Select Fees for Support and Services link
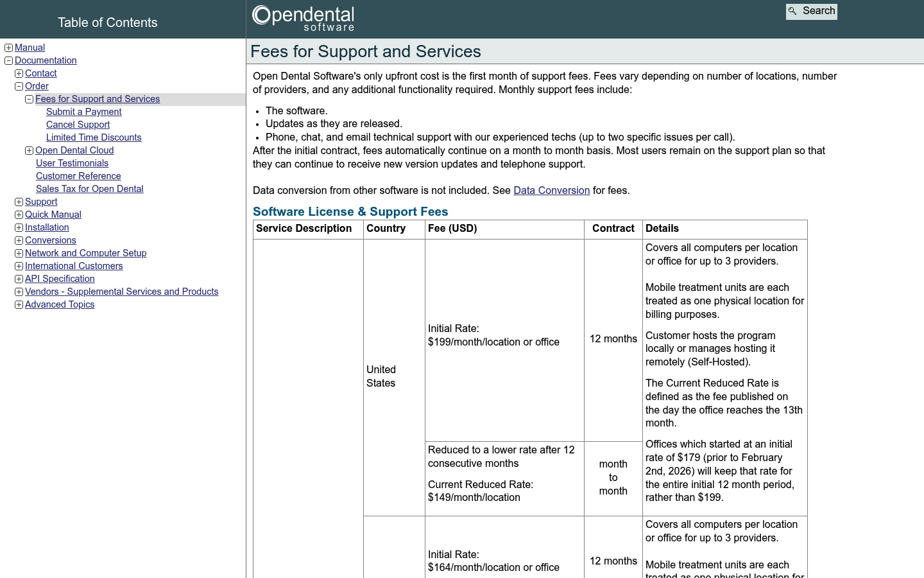The height and width of the screenshot is (578, 924). point(98,99)
